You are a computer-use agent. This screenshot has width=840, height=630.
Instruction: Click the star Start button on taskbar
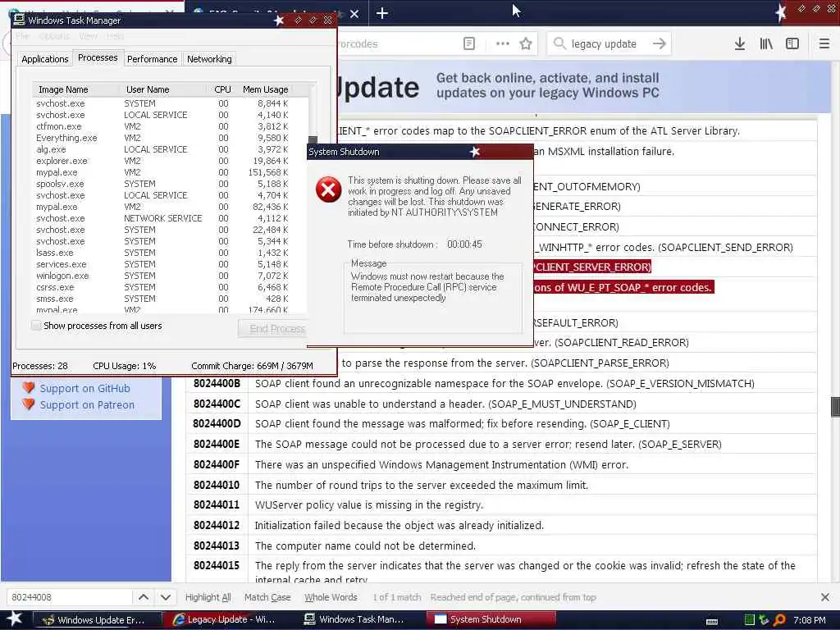(x=15, y=619)
